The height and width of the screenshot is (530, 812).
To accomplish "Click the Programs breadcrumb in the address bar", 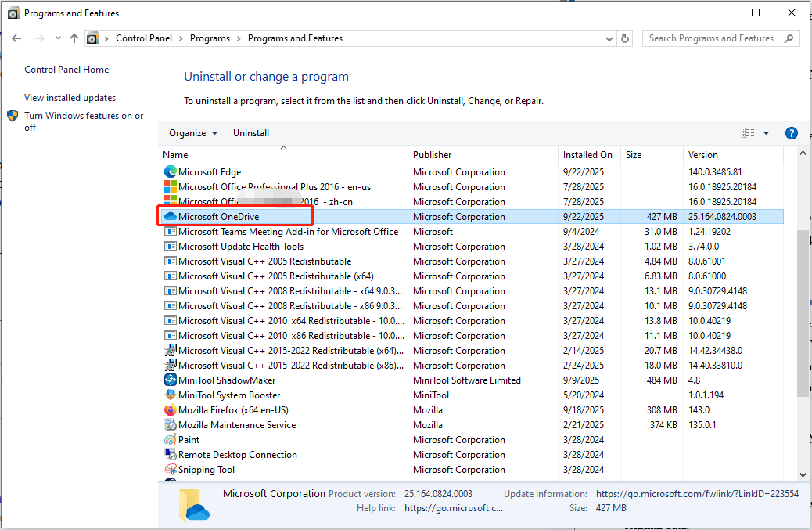I will click(210, 38).
